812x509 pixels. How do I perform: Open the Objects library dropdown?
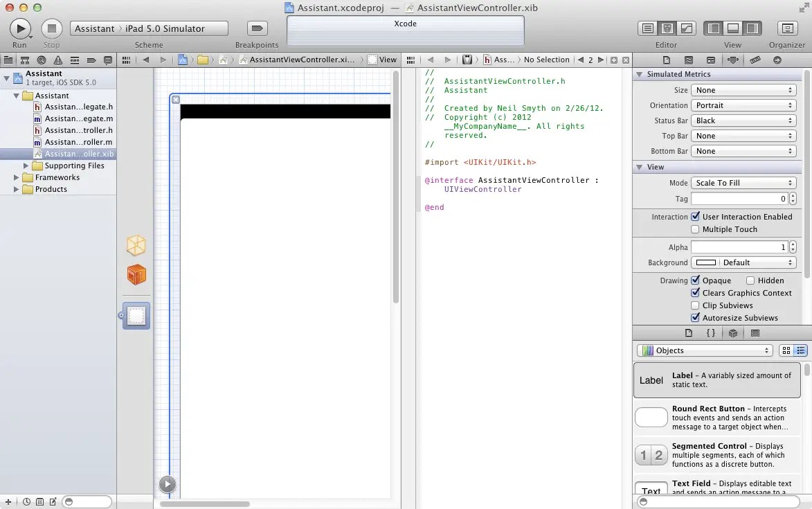coord(704,350)
